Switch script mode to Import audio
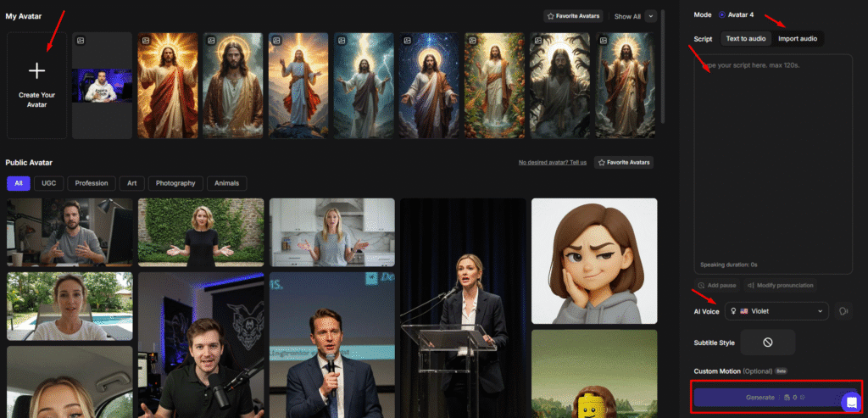 798,38
